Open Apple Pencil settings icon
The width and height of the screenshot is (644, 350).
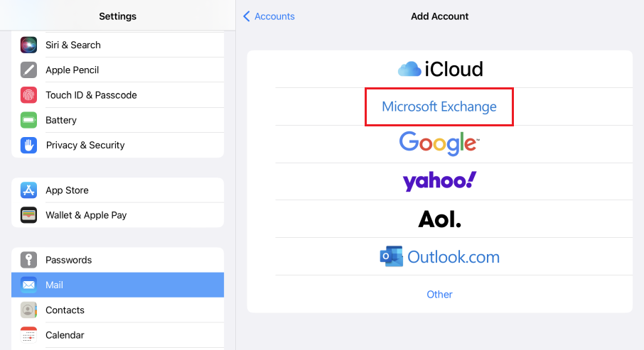tap(28, 70)
